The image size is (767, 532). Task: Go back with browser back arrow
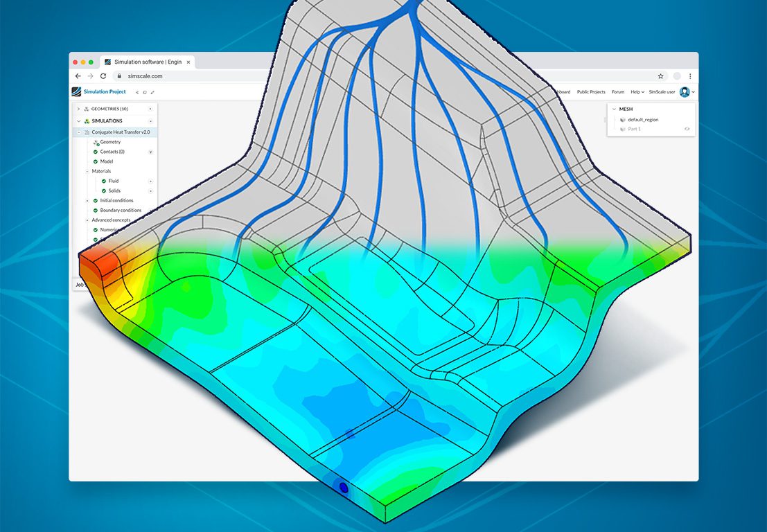coord(78,76)
